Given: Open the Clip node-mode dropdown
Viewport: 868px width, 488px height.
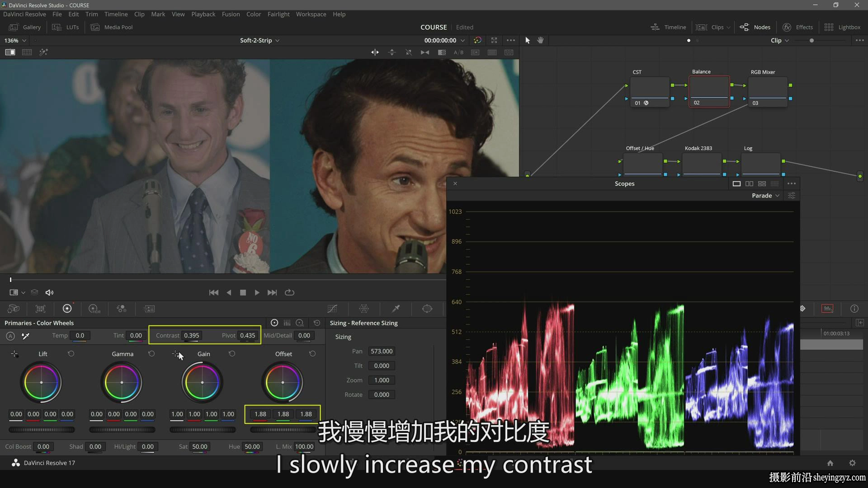Looking at the screenshot, I should tap(780, 40).
